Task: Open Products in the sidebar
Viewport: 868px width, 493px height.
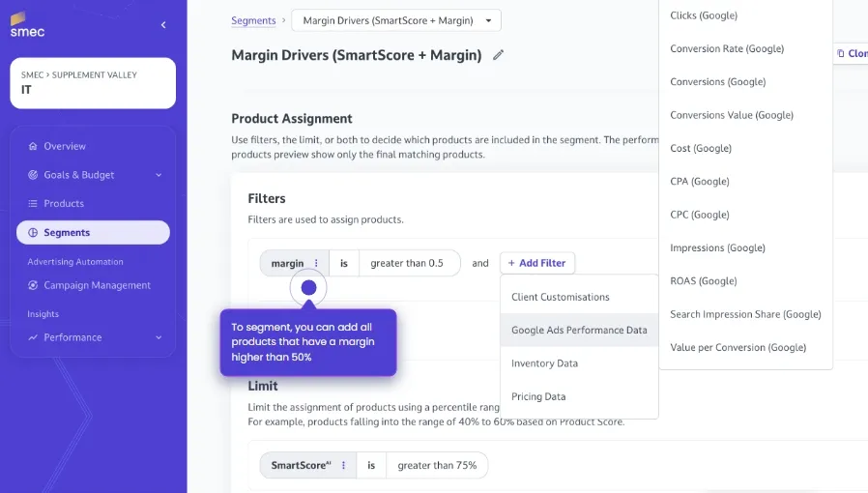Action: 93,204
